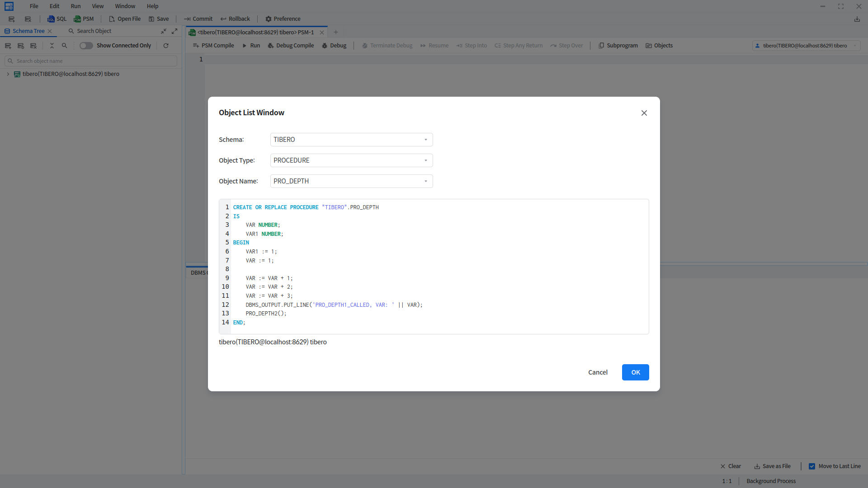The width and height of the screenshot is (868, 488).
Task: Click the Rollback arrow icon
Action: 223,19
